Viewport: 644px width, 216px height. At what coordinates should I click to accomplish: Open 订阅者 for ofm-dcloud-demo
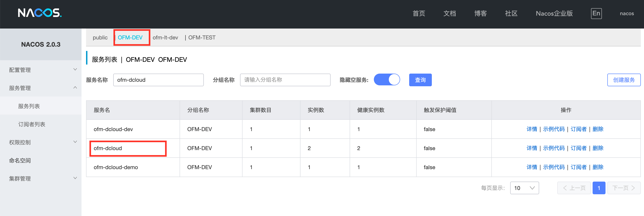[x=579, y=167]
